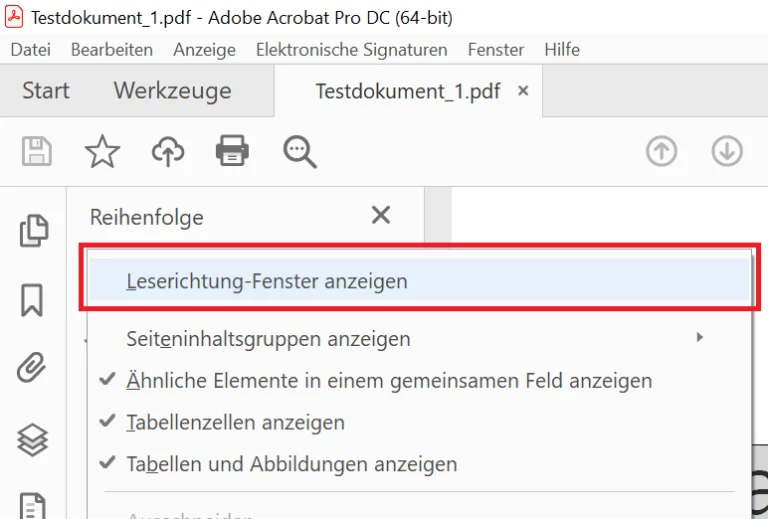The image size is (768, 519).
Task: Open the Bearbeiten menu
Action: click(x=112, y=49)
